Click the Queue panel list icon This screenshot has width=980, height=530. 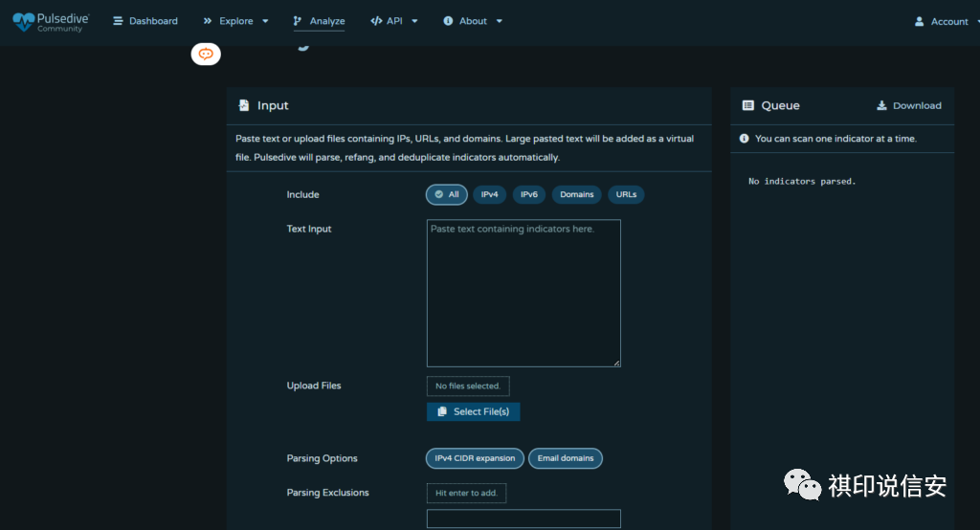coord(746,106)
